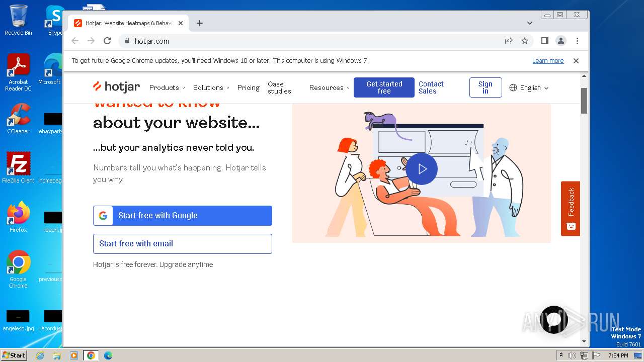This screenshot has width=644, height=362.
Task: Play the hero illustration video
Action: [x=422, y=169]
